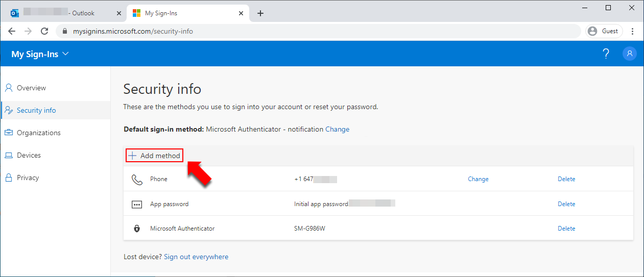Close the Outlook browser tab
The width and height of the screenshot is (644, 277).
click(119, 13)
